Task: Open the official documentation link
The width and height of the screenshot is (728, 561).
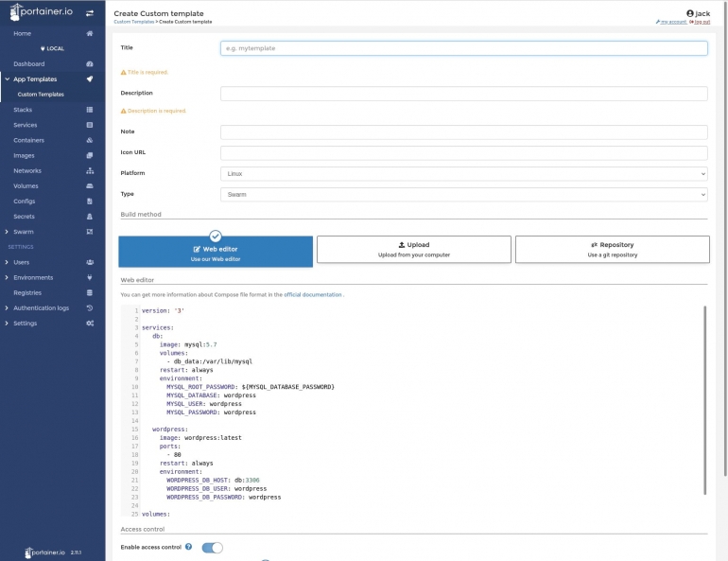Action: (x=312, y=294)
